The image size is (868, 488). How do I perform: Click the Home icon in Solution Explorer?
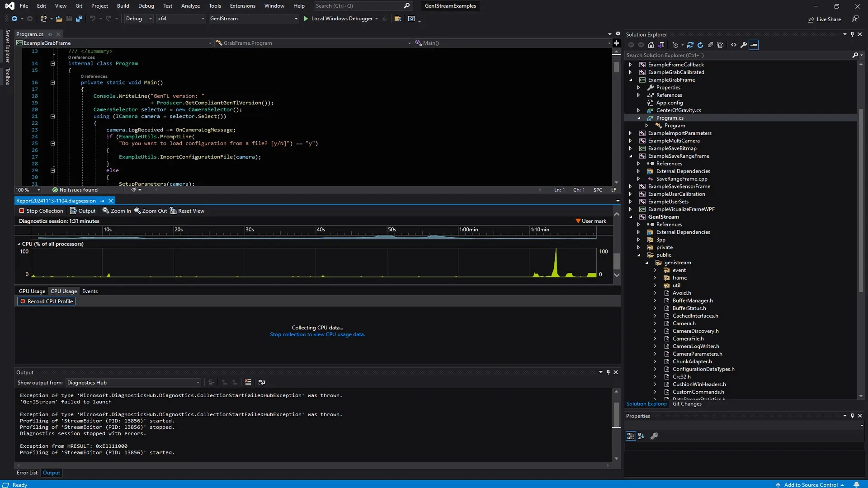click(651, 45)
